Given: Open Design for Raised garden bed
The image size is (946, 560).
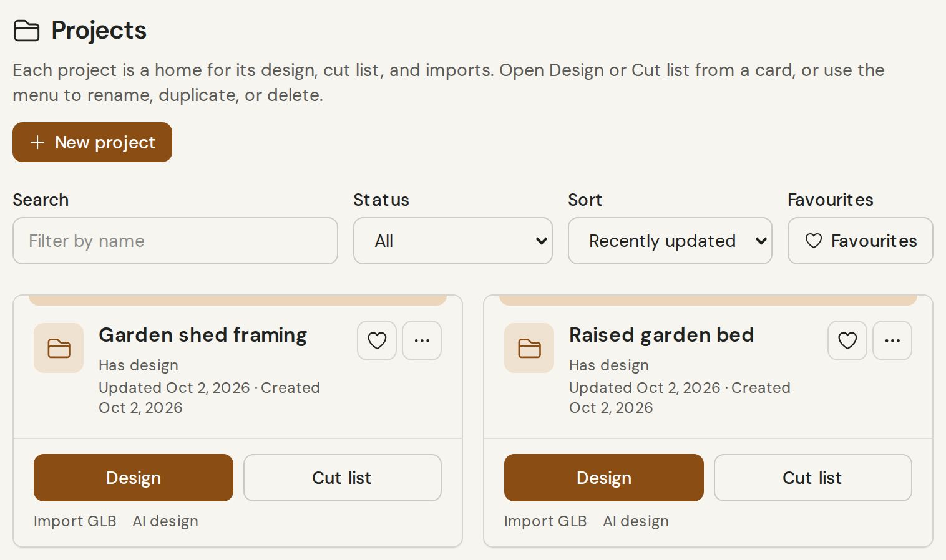Looking at the screenshot, I should click(x=604, y=478).
